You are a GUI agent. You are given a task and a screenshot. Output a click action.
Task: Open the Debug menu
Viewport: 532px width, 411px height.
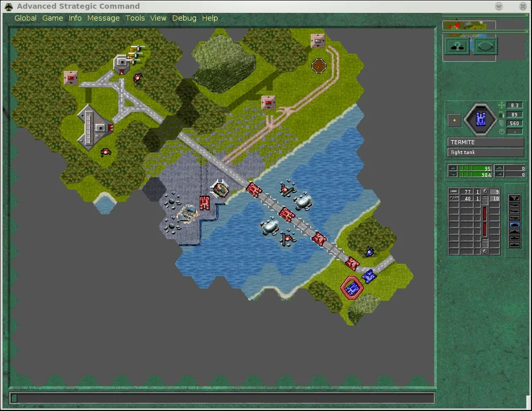pyautogui.click(x=184, y=18)
